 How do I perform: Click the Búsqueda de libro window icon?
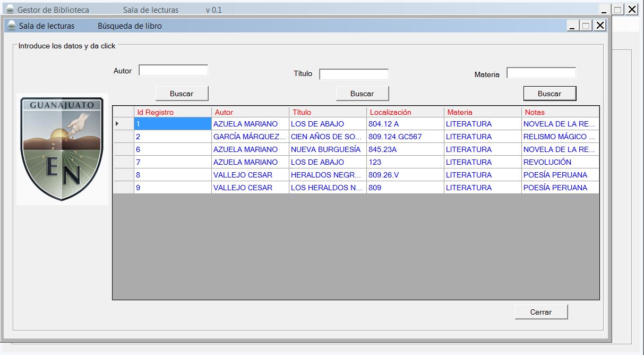click(x=11, y=26)
